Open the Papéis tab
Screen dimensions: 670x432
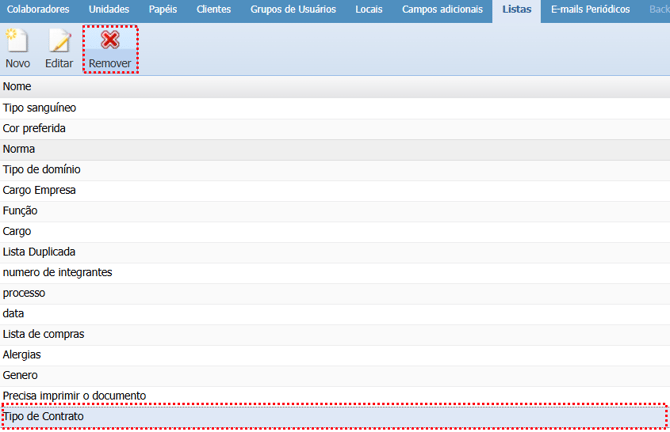click(162, 9)
